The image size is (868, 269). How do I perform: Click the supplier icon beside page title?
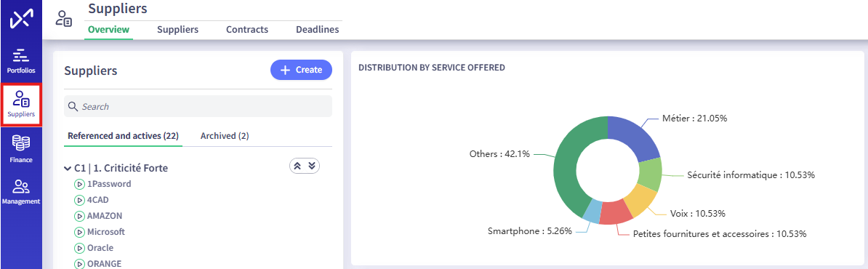(x=64, y=19)
